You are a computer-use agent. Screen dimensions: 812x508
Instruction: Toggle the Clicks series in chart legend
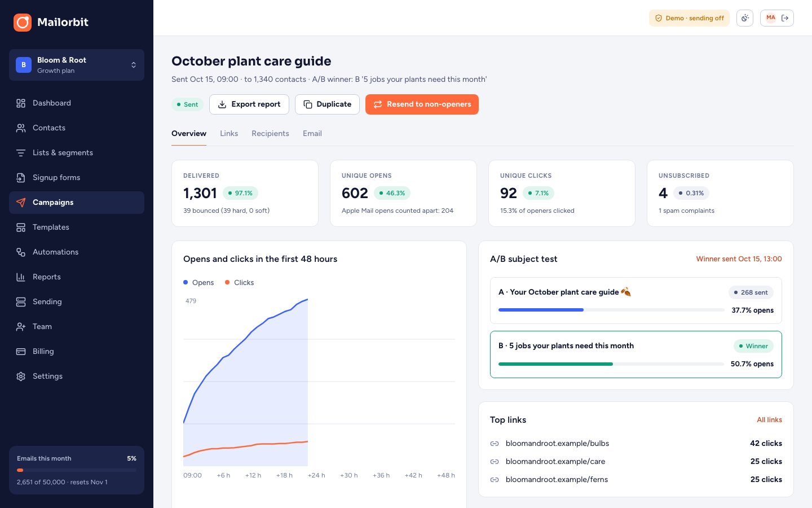click(240, 283)
